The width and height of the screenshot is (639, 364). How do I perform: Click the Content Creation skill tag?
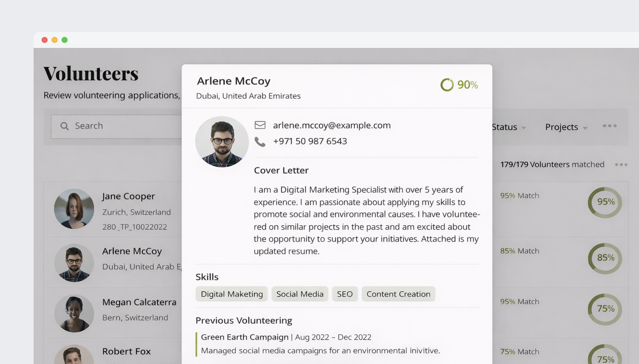tap(398, 294)
